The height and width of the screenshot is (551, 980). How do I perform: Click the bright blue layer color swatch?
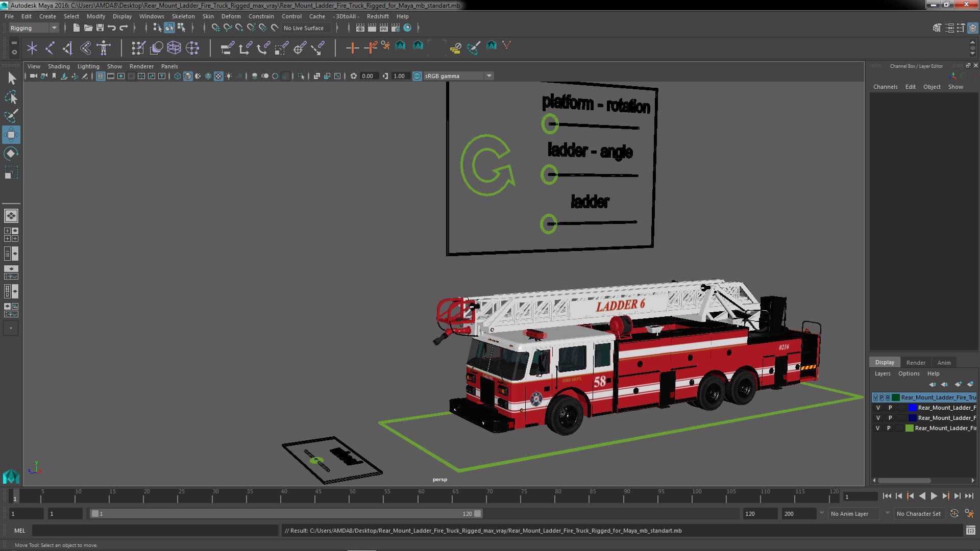click(912, 408)
